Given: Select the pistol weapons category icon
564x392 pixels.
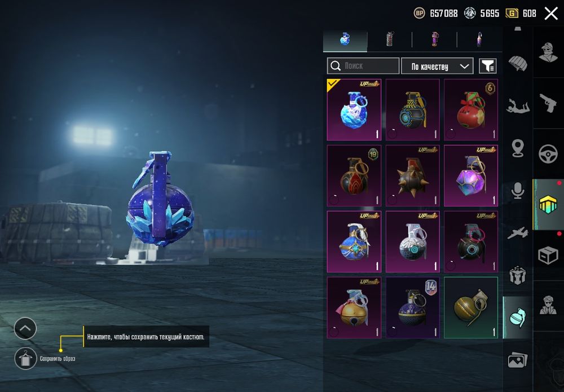Looking at the screenshot, I should pyautogui.click(x=548, y=103).
